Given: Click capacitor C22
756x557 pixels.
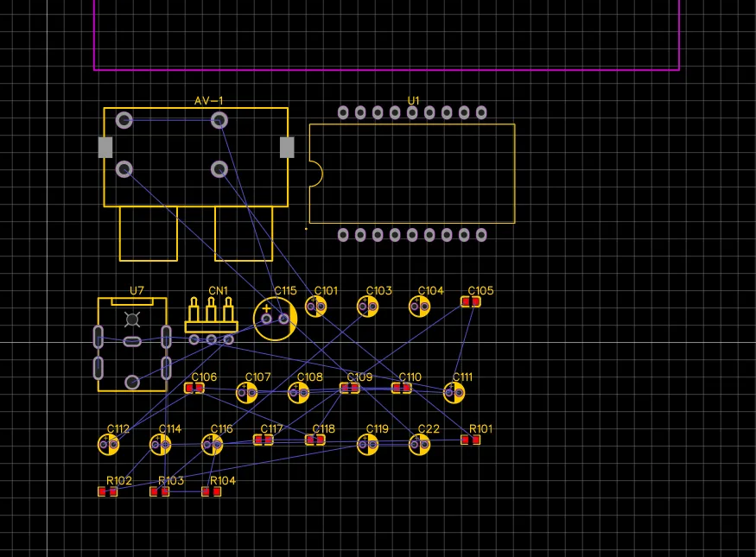Looking at the screenshot, I should click(x=420, y=444).
